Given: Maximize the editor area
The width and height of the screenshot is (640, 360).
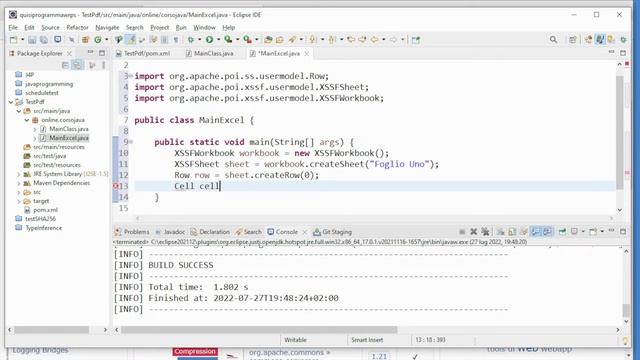Looking at the screenshot, I should coord(623,53).
